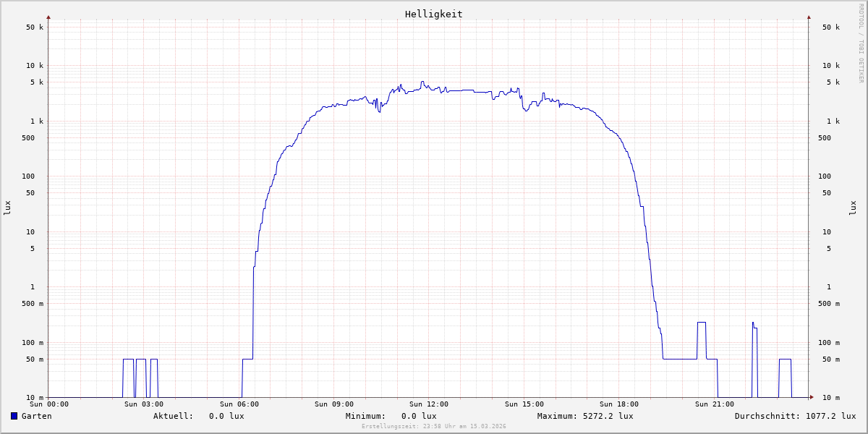Select the Sun 18:00 time axis label
The height and width of the screenshot is (434, 868).
[x=618, y=404]
